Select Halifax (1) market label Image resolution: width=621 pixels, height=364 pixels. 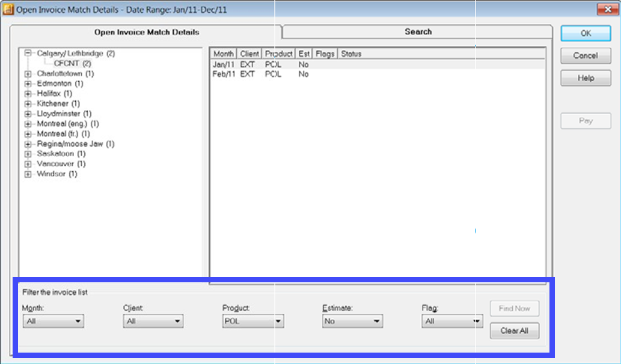pyautogui.click(x=54, y=94)
